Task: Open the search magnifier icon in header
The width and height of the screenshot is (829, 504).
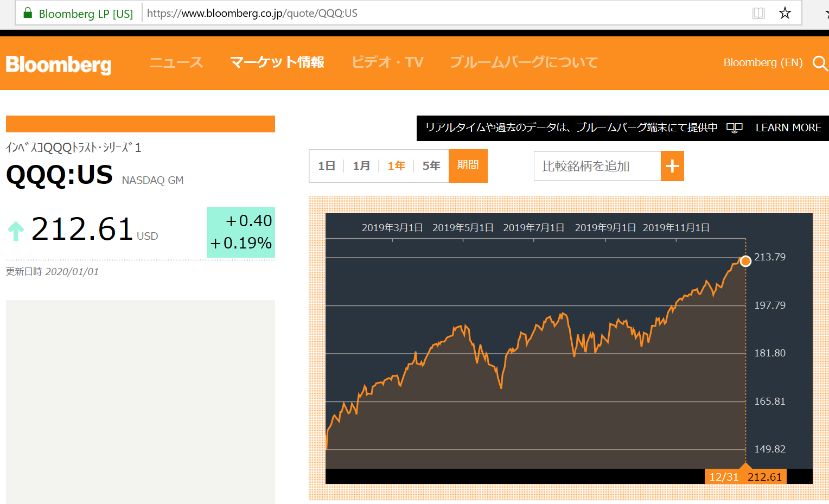Action: 820,63
